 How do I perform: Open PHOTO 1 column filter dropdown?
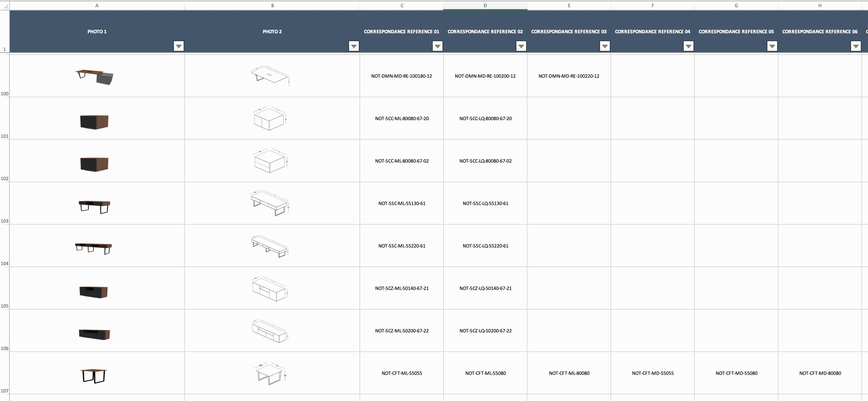178,46
